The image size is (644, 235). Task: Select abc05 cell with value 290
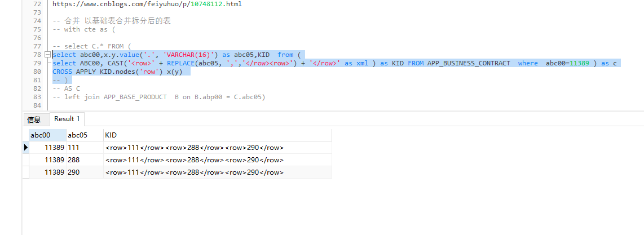(85, 172)
